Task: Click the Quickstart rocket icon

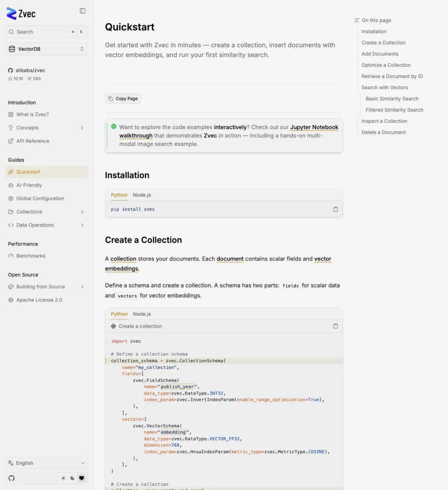Action: click(11, 172)
